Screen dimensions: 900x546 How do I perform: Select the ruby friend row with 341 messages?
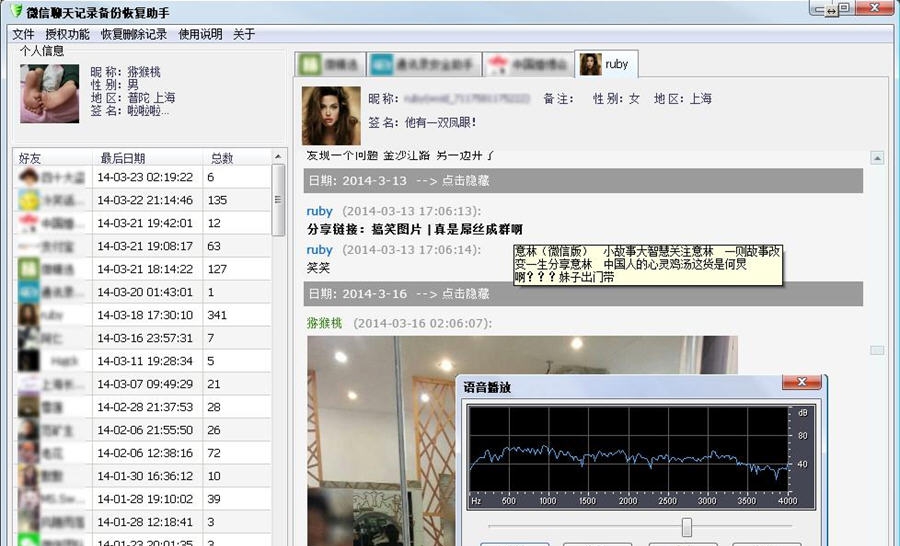(x=143, y=315)
